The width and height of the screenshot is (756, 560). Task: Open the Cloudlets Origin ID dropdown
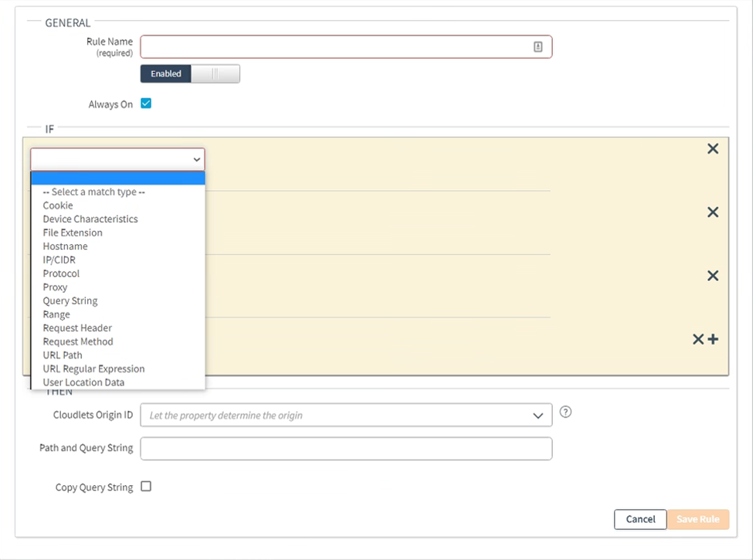pos(346,416)
